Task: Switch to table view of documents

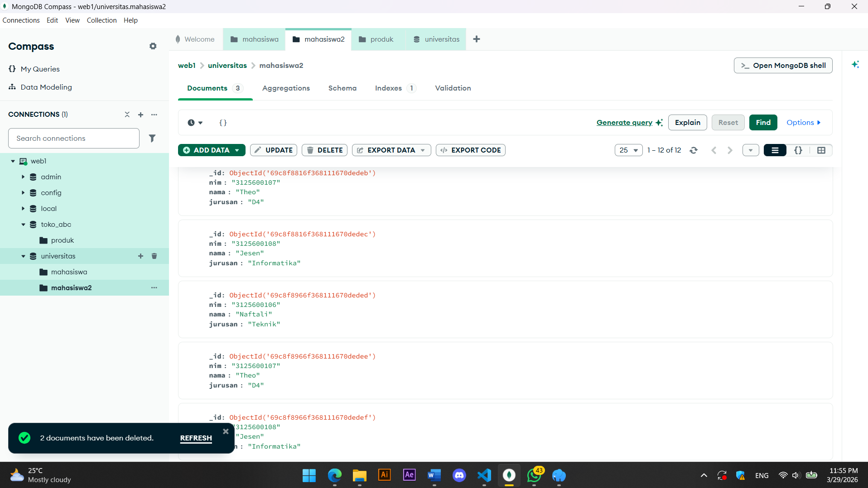Action: click(x=821, y=150)
